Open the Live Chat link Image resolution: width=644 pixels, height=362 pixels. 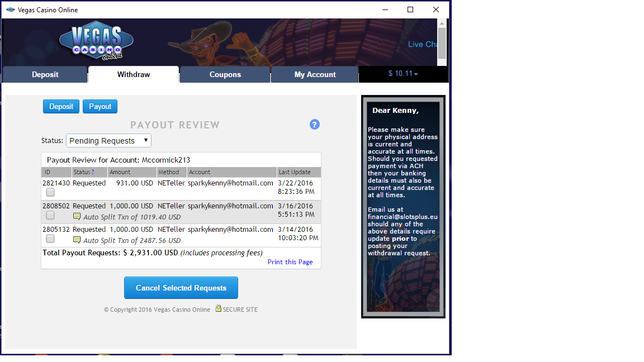coord(422,44)
